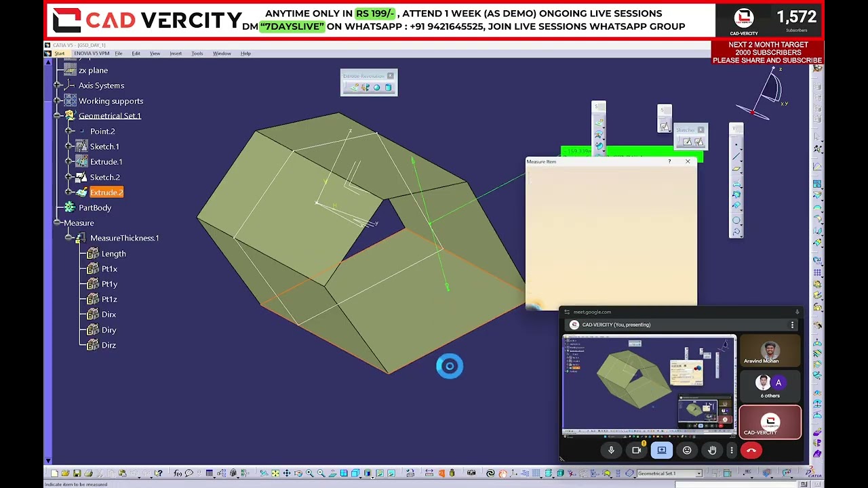Click the Open file folder icon
868x488 pixels.
pos(65,473)
